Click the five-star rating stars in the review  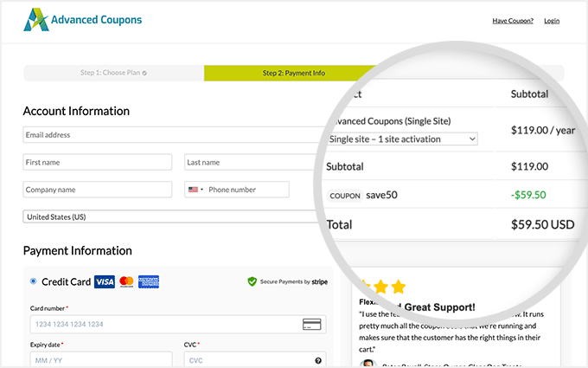382,286
